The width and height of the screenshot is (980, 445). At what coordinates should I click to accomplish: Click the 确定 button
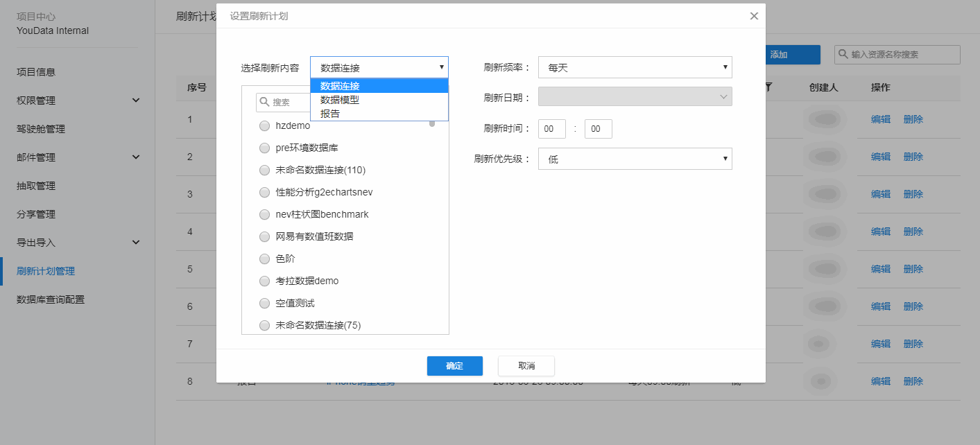click(454, 366)
